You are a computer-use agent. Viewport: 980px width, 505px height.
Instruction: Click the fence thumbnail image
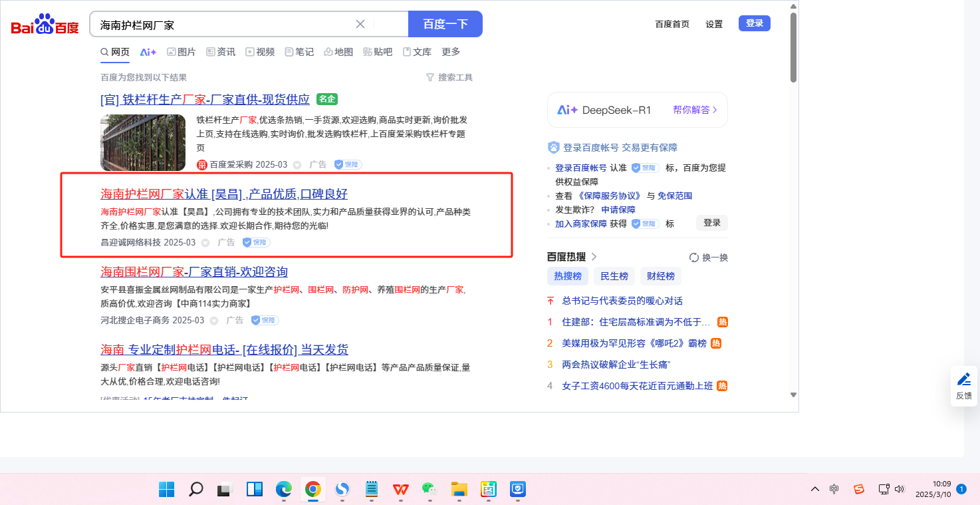[x=143, y=142]
